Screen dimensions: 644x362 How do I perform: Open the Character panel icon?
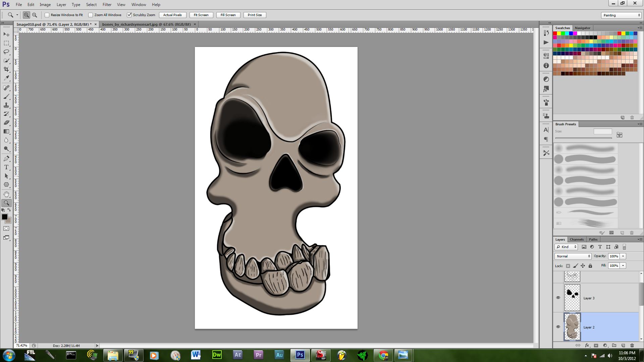click(x=546, y=130)
